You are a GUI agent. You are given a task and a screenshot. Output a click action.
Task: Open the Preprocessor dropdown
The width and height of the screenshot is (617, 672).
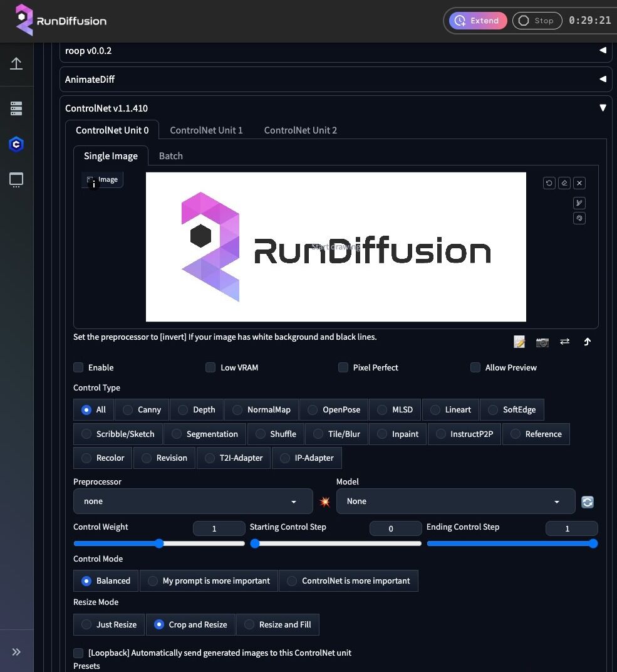pos(193,501)
